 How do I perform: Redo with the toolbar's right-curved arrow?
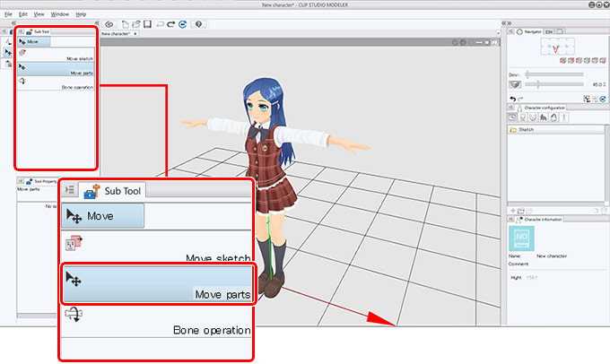[x=170, y=24]
